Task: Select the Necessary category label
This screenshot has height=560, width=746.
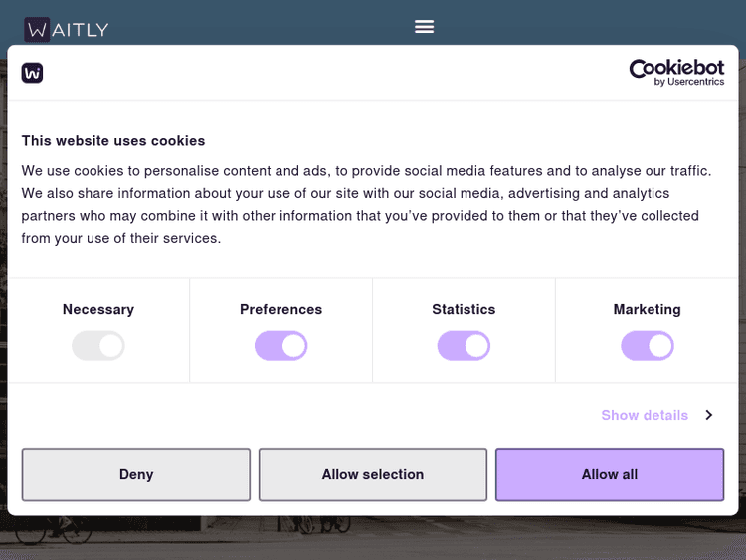Action: 98,309
